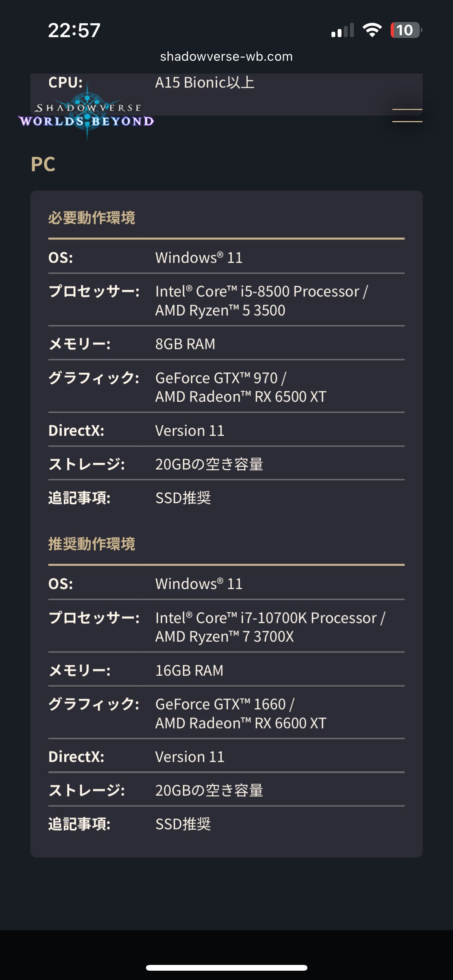Select the PC section heading
Viewport: 453px width, 980px height.
(43, 164)
